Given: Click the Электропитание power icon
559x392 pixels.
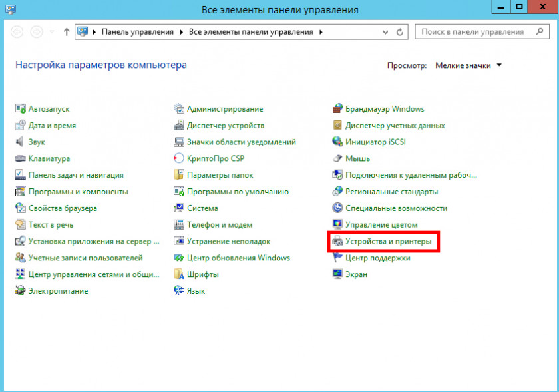Looking at the screenshot, I should tap(20, 291).
